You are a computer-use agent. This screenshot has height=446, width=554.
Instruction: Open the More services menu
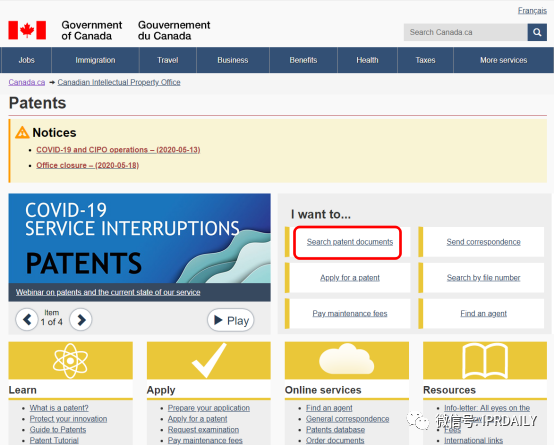(x=503, y=60)
